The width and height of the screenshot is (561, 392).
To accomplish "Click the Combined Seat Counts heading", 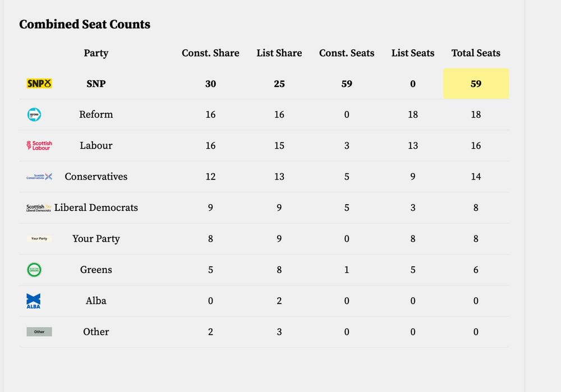I will (85, 24).
